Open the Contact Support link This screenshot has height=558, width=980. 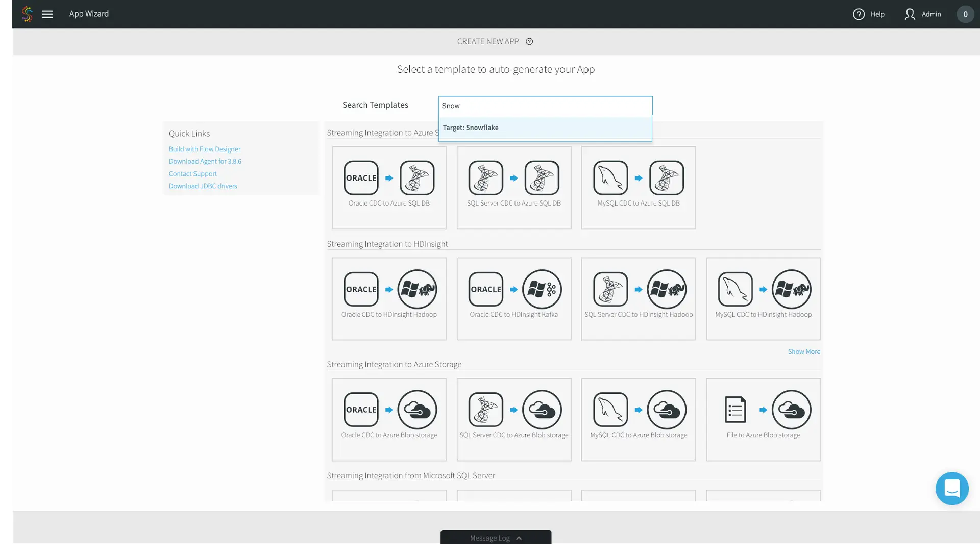tap(192, 174)
